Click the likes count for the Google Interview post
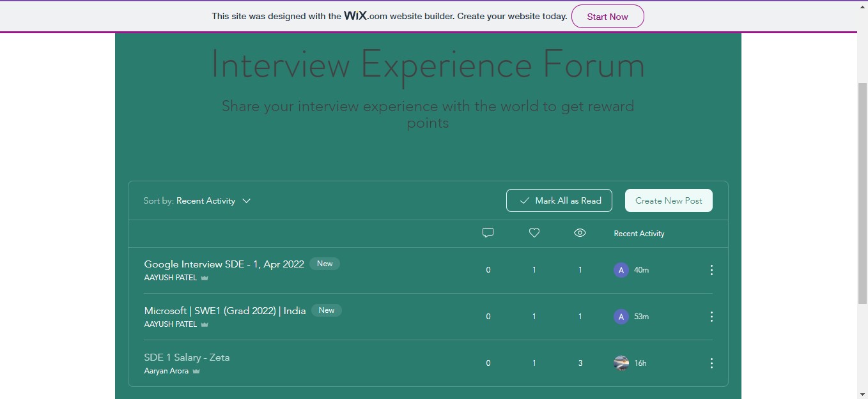The width and height of the screenshot is (868, 399). (x=534, y=270)
